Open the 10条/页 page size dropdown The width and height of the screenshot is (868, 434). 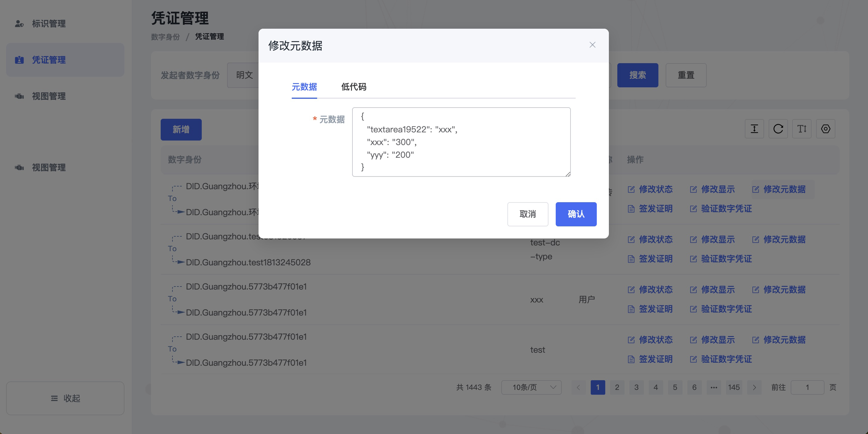[x=531, y=387]
